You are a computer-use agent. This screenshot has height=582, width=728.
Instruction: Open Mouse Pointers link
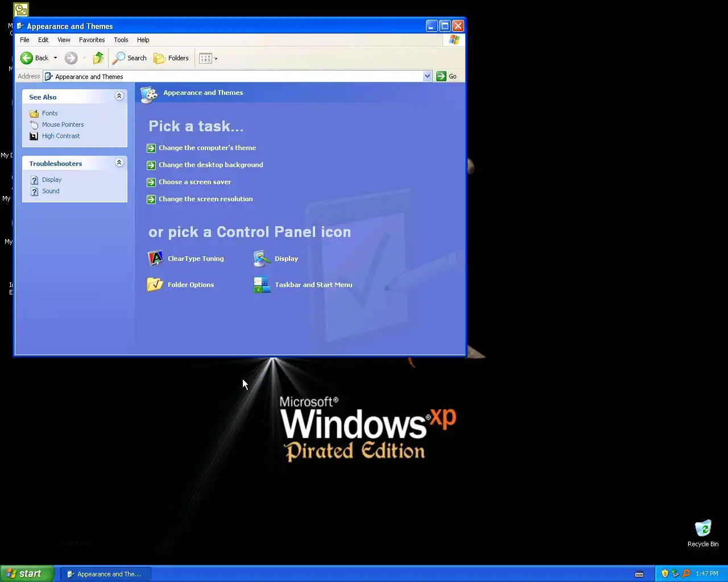click(x=63, y=124)
